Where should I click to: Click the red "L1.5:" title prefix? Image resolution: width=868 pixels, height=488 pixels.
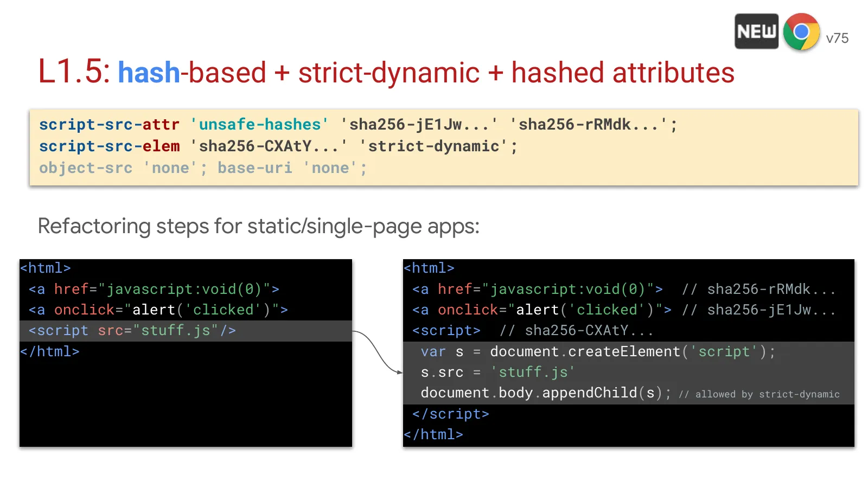point(74,72)
